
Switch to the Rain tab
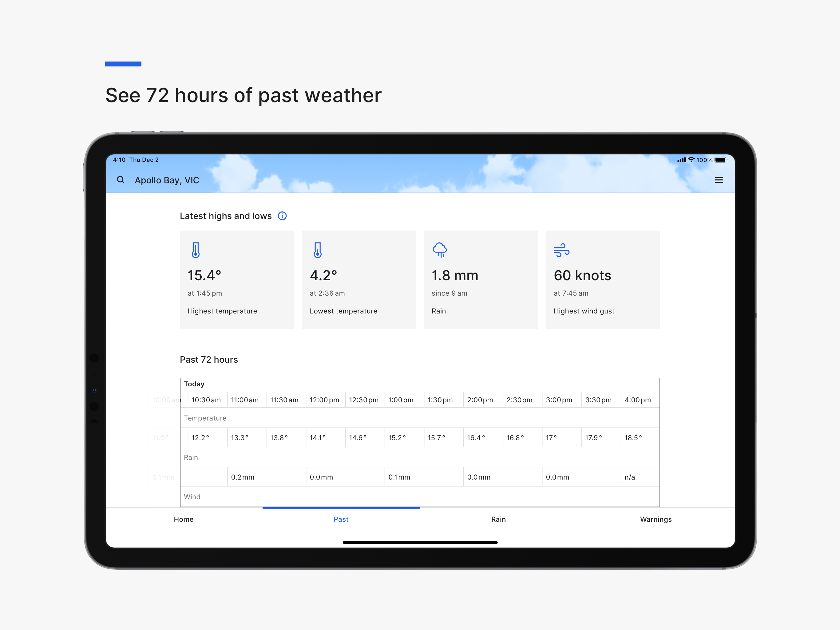pyautogui.click(x=498, y=519)
